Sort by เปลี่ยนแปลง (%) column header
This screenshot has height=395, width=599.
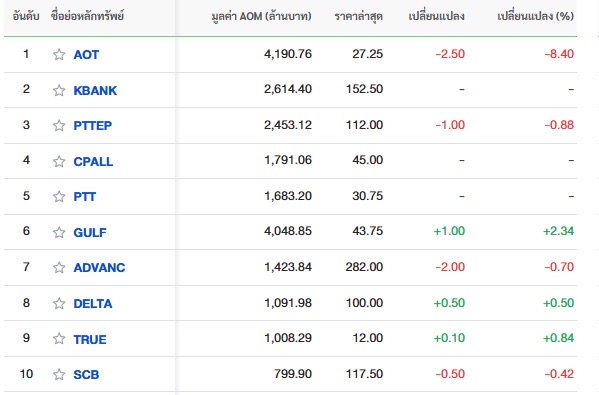click(536, 16)
